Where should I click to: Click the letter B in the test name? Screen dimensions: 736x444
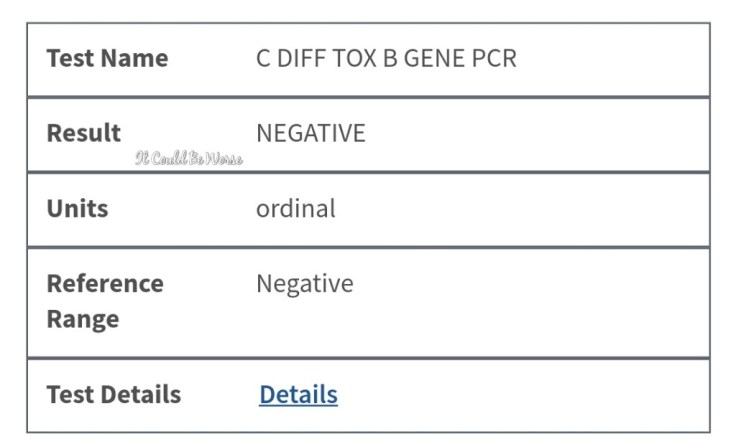[390, 58]
